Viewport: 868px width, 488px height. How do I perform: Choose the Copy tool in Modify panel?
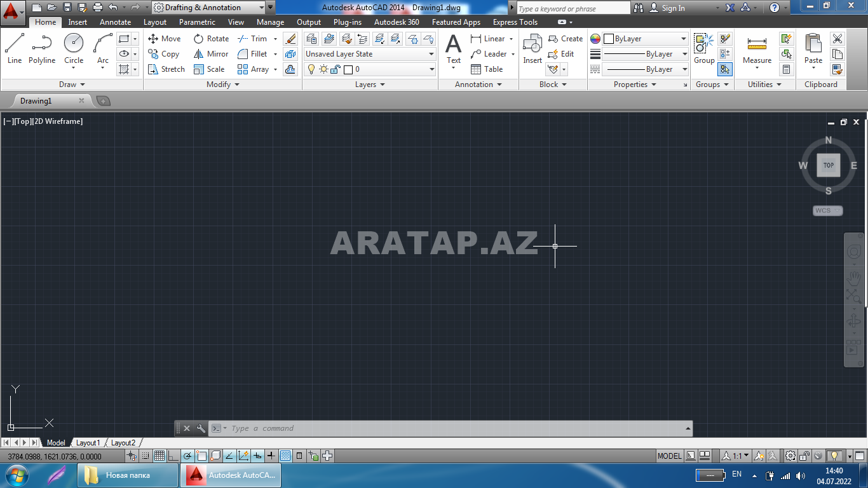click(164, 54)
